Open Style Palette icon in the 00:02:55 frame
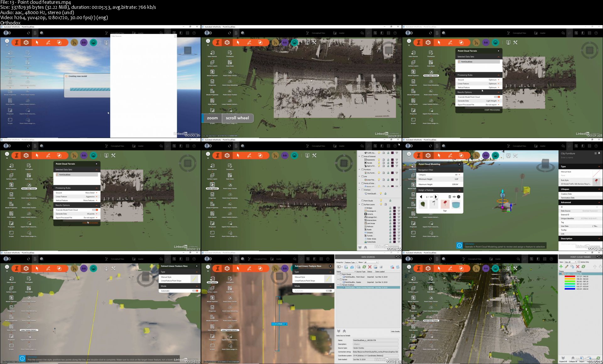This screenshot has width=603, height=364. coord(212,214)
